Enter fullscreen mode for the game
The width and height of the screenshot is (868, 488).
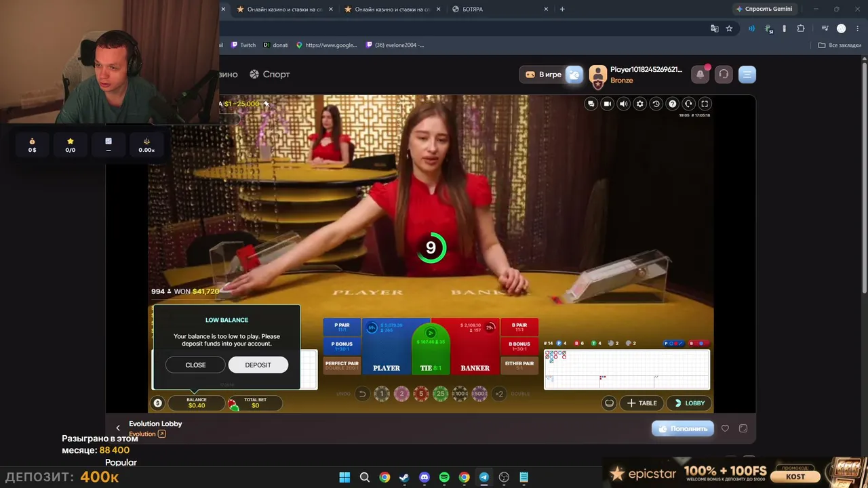coord(705,104)
